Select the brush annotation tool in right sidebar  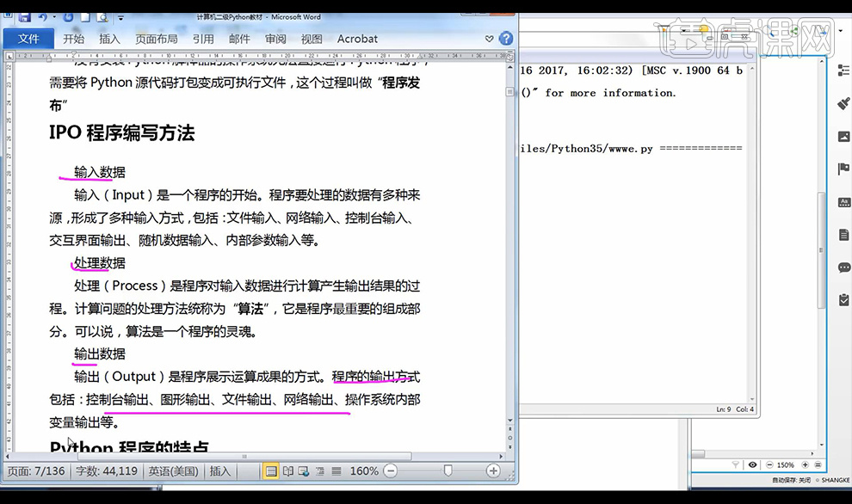(x=843, y=105)
